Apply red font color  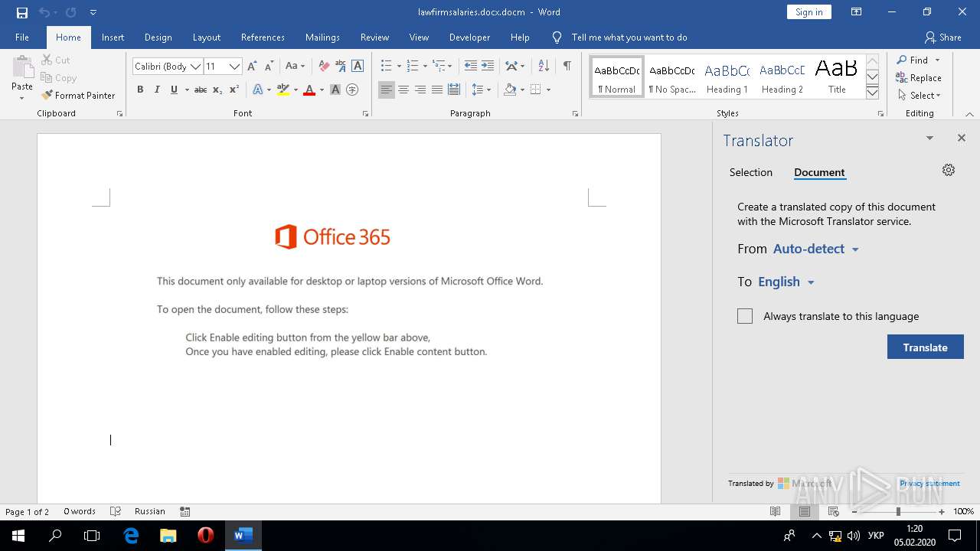tap(309, 90)
